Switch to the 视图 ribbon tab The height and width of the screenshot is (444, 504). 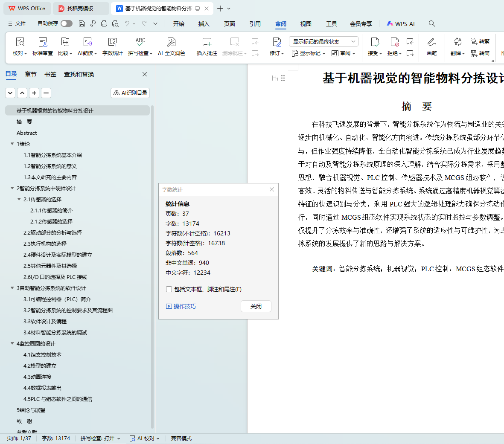pyautogui.click(x=306, y=24)
